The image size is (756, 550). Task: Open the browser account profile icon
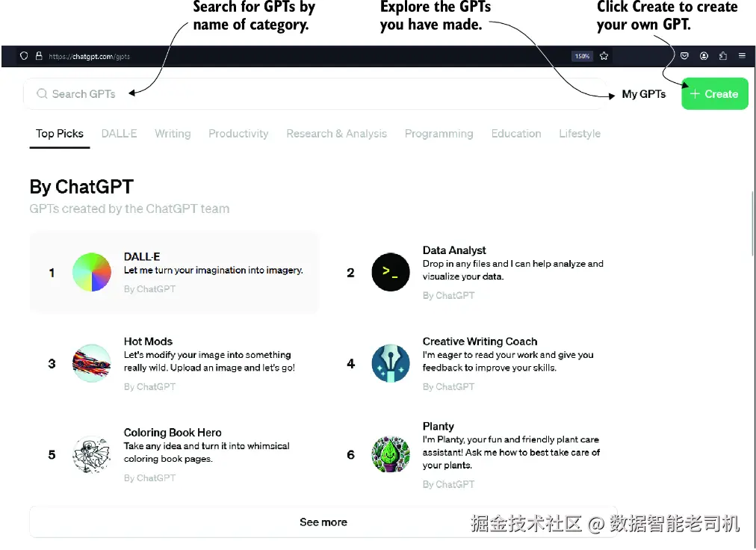[704, 56]
